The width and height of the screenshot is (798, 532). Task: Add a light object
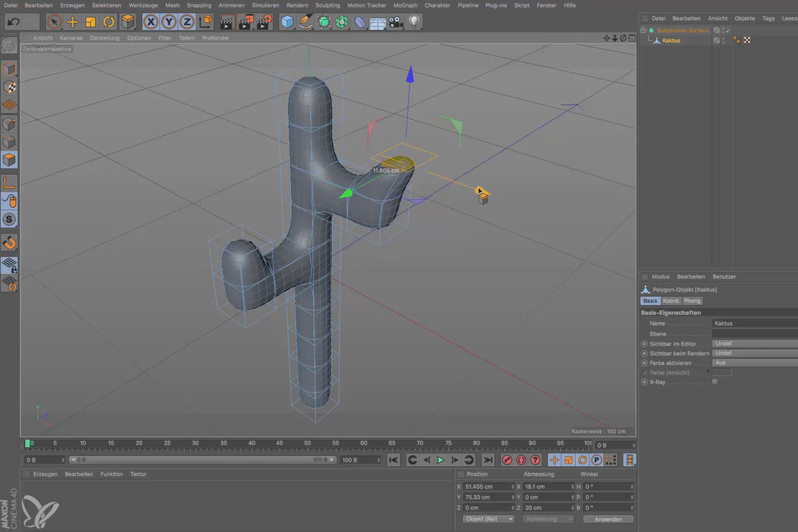point(414,22)
